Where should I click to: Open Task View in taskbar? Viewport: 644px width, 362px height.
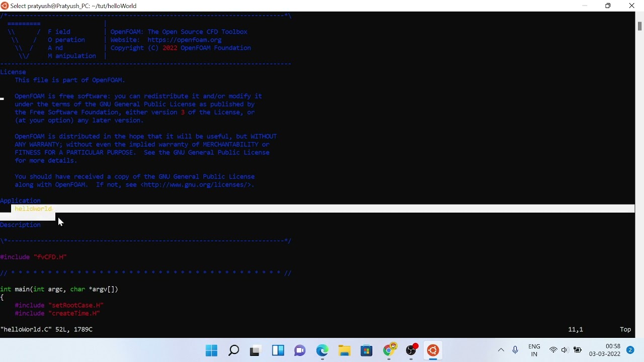(255, 350)
